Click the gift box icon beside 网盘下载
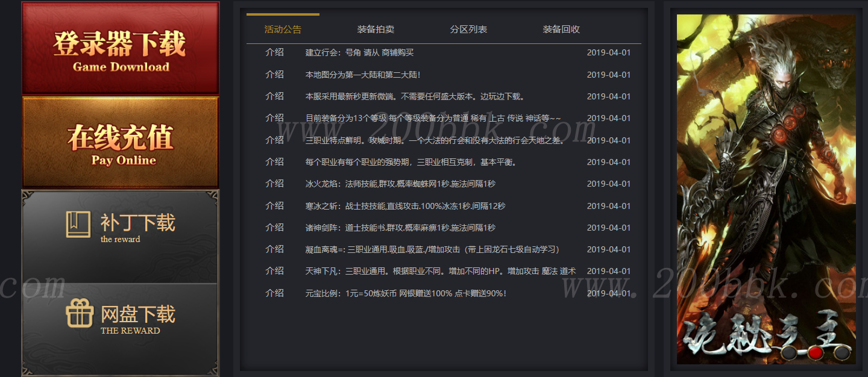The image size is (868, 377). [80, 314]
